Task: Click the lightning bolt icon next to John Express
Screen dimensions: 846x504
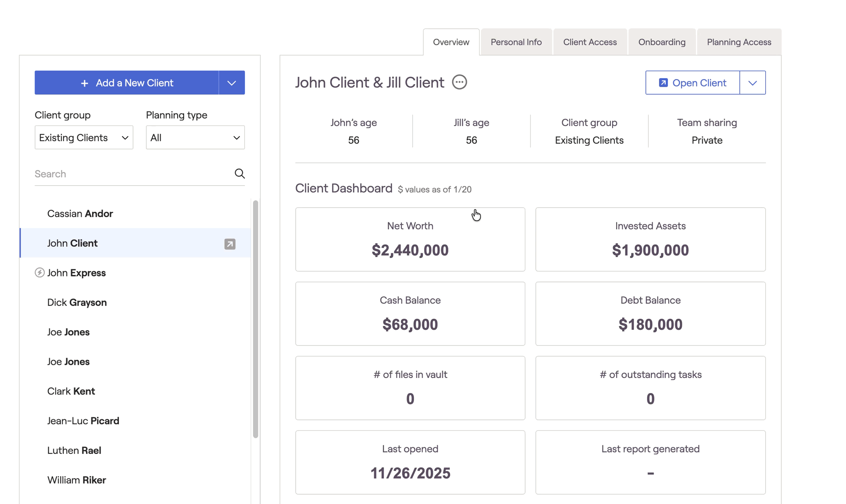Action: 39,273
